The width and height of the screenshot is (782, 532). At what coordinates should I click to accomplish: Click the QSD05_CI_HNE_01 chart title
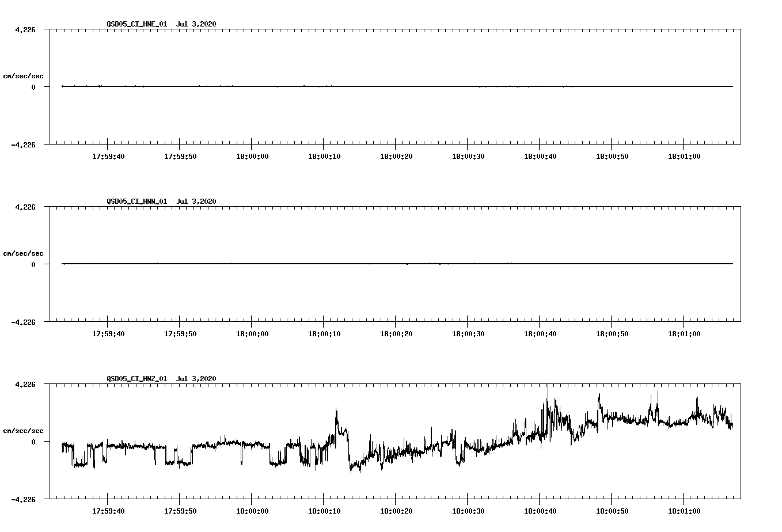(x=162, y=24)
